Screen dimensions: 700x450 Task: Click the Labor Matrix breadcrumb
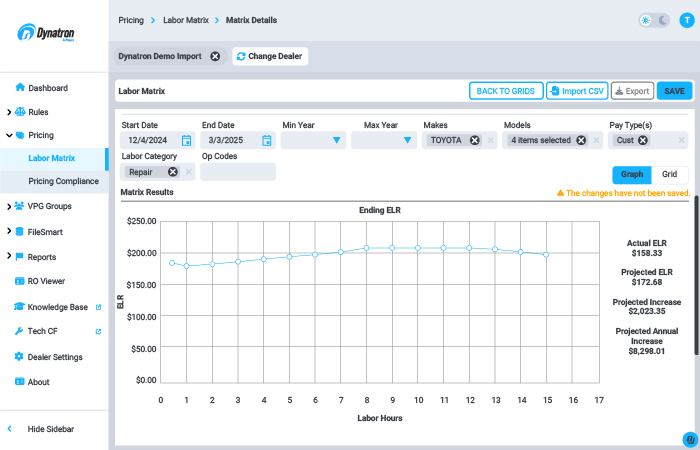pos(186,20)
